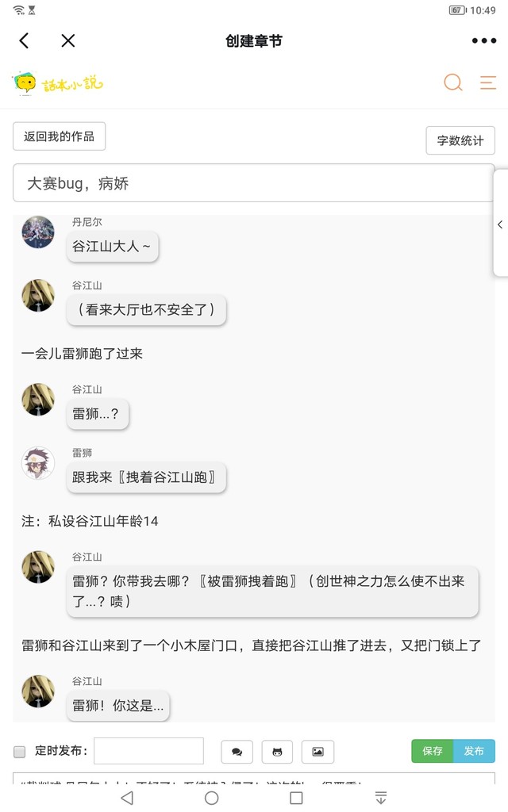Expand the collapsed side panel chevron
Image resolution: width=508 pixels, height=812 pixels.
pos(500,224)
